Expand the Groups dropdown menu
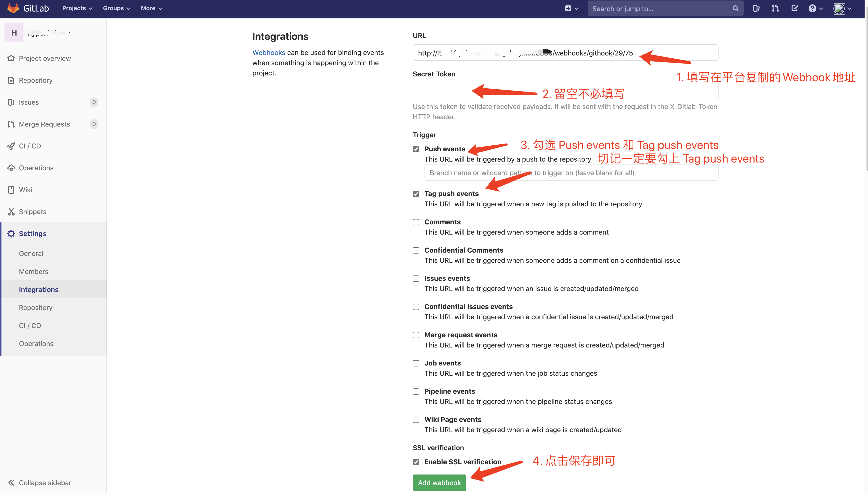Screen dimensions: 868x493 [117, 9]
